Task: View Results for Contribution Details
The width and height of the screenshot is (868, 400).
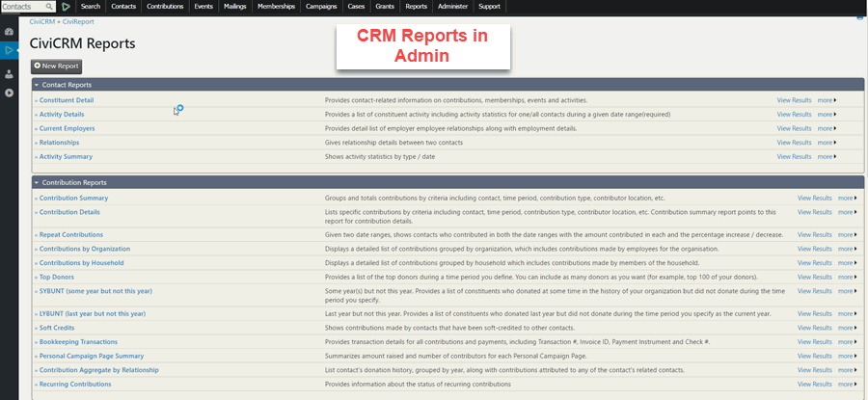Action: pyautogui.click(x=814, y=212)
